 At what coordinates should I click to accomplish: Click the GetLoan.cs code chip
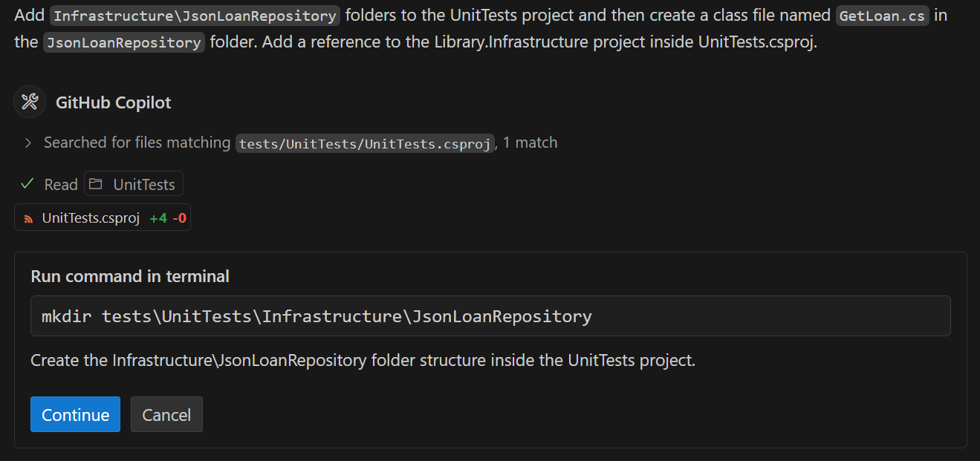coord(882,16)
